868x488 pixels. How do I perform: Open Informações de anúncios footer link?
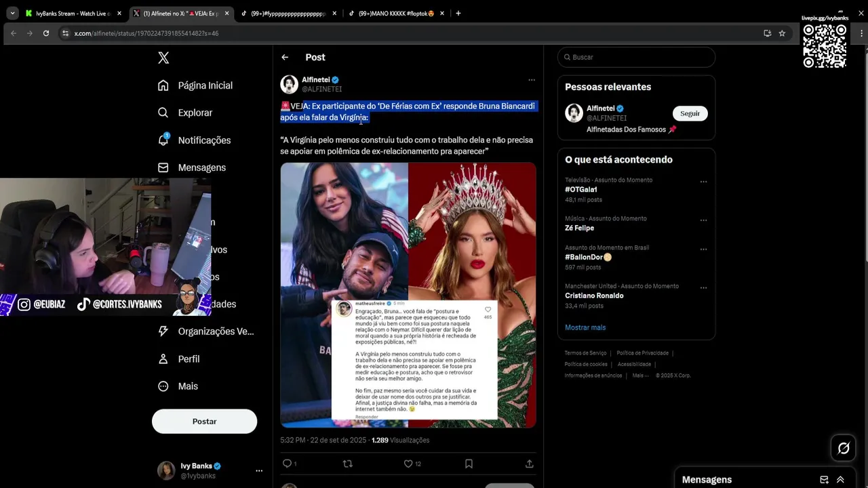click(x=593, y=375)
